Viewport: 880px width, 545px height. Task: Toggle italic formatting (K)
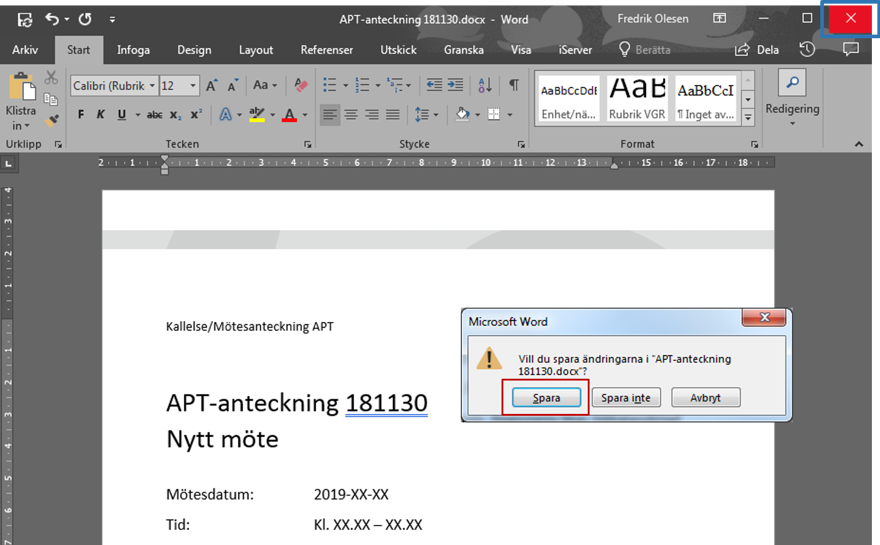click(x=101, y=115)
